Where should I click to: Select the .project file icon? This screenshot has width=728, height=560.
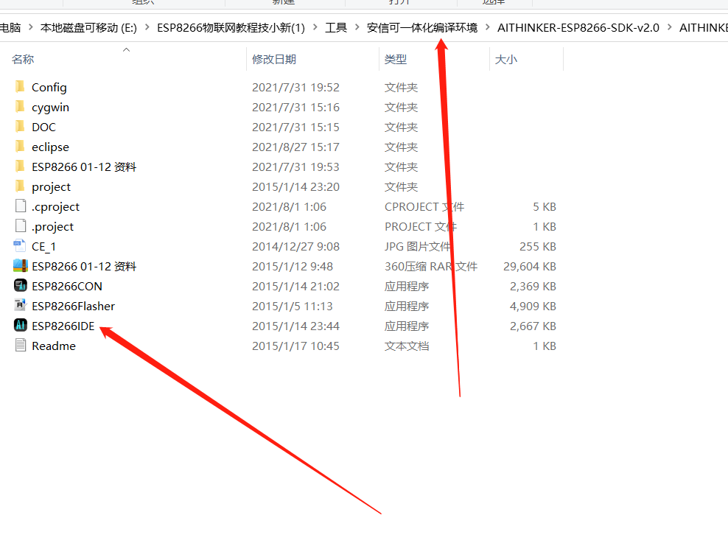pos(21,226)
